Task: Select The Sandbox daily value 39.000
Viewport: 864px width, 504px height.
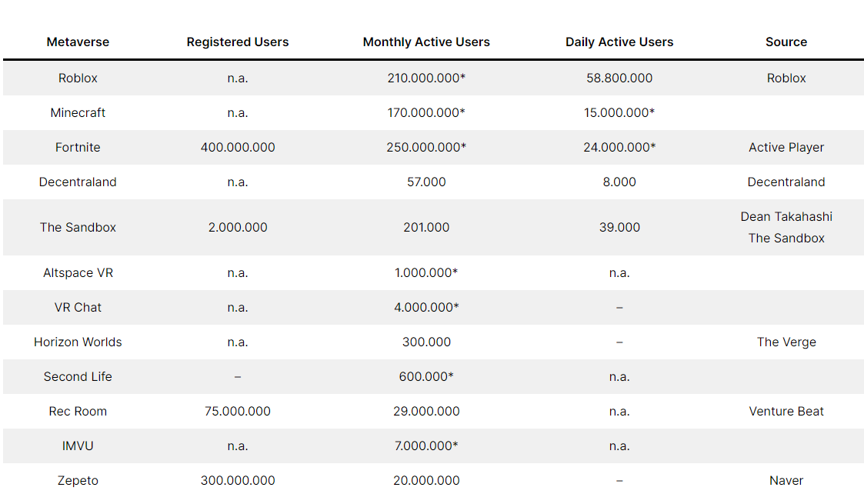Action: point(619,228)
